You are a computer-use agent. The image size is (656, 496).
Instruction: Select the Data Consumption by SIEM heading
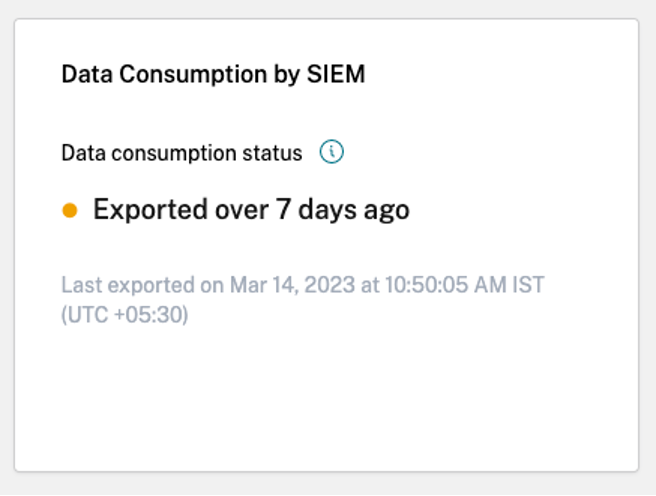[212, 75]
